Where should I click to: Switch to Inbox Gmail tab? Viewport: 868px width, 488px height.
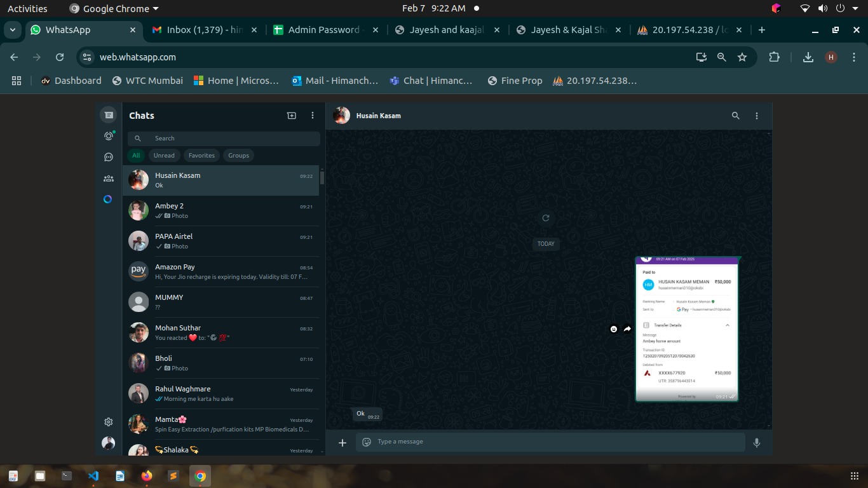[205, 30]
